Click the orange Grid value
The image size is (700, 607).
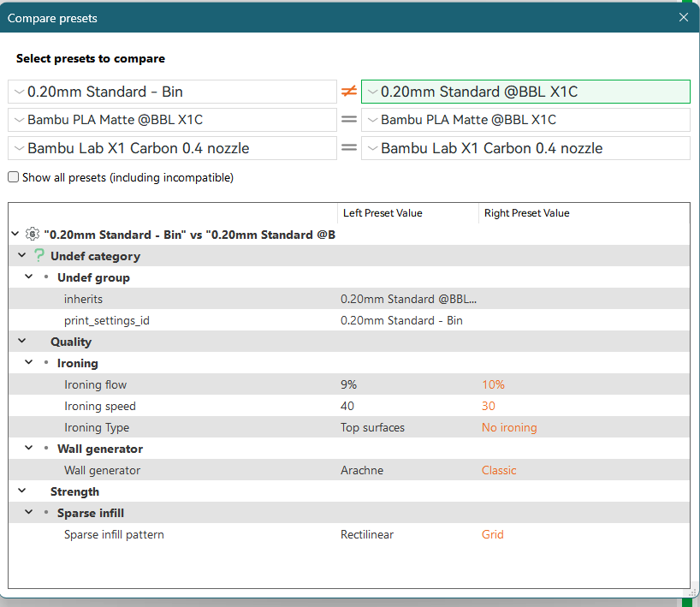click(493, 534)
